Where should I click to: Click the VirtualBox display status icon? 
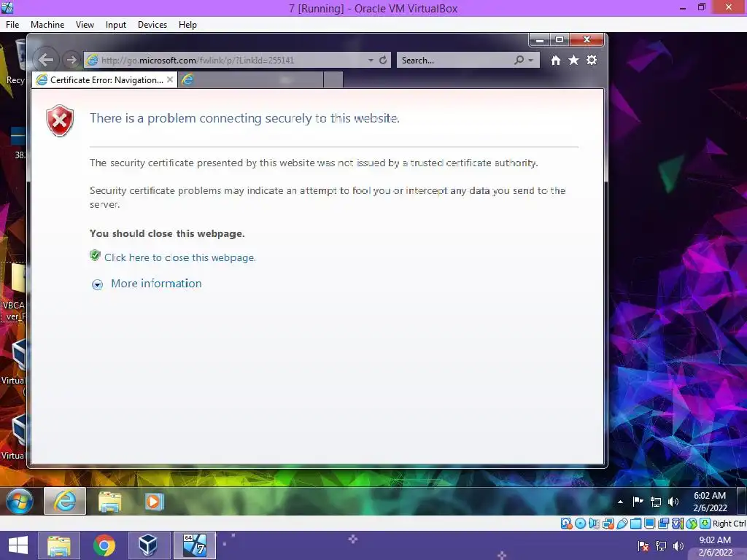coord(649,524)
